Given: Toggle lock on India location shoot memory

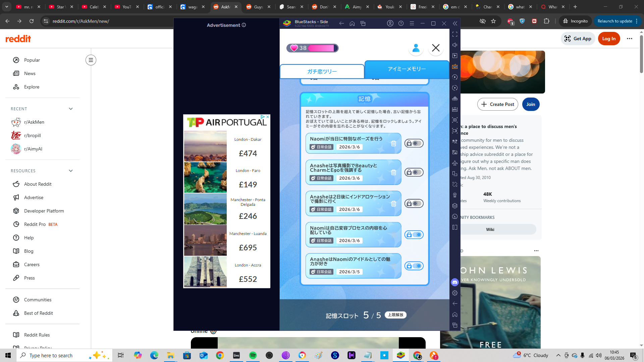Looking at the screenshot, I should click(414, 203).
